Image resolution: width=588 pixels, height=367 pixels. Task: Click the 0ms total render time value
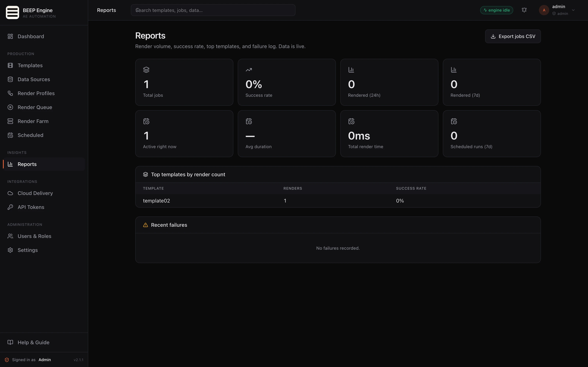coord(359,136)
